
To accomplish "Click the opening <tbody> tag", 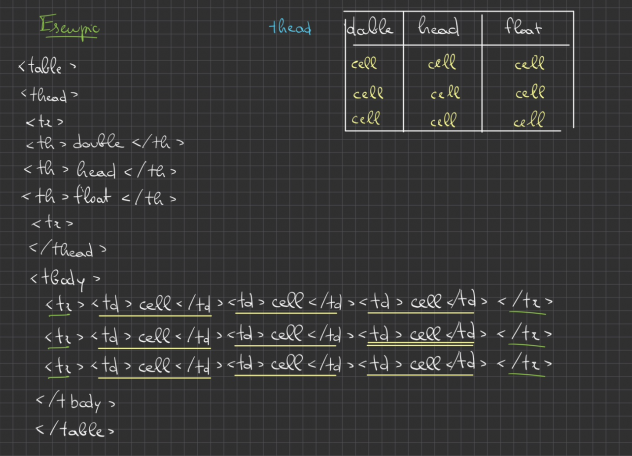I will [x=65, y=279].
